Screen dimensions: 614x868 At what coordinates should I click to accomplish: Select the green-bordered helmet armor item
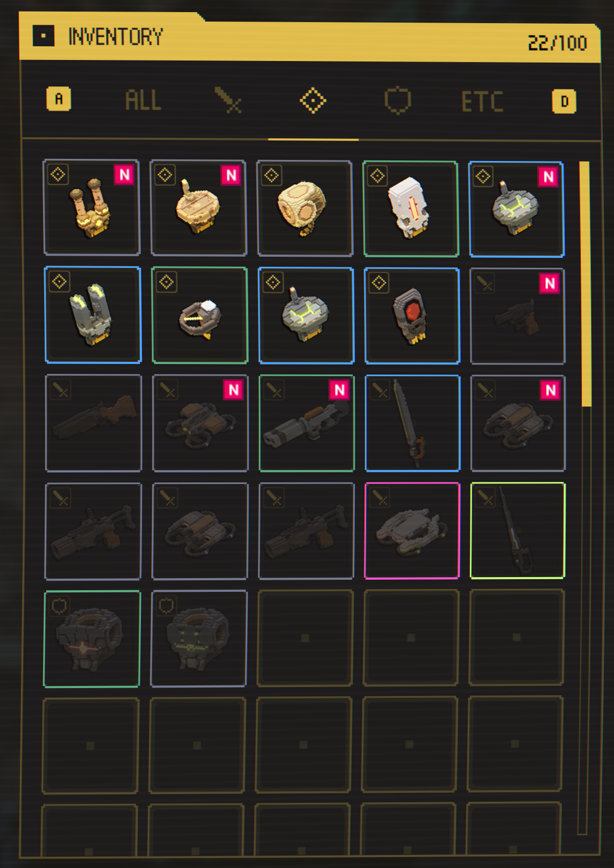coord(92,639)
